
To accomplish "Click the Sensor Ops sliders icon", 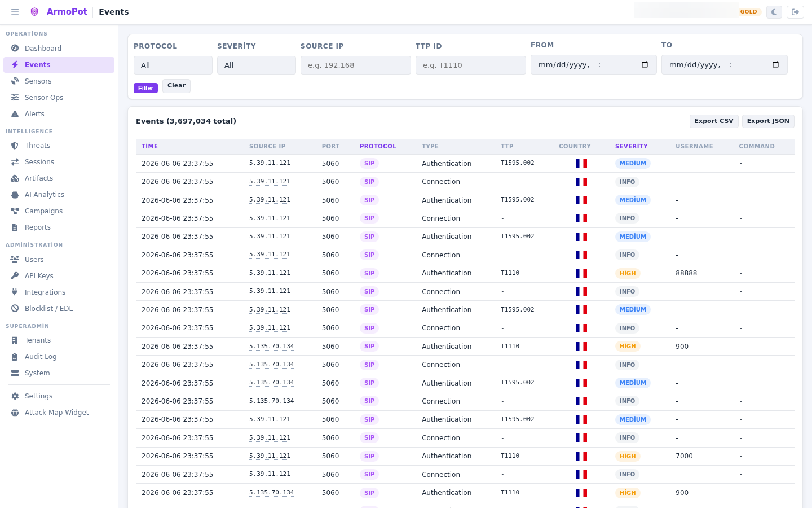I will (x=15, y=98).
